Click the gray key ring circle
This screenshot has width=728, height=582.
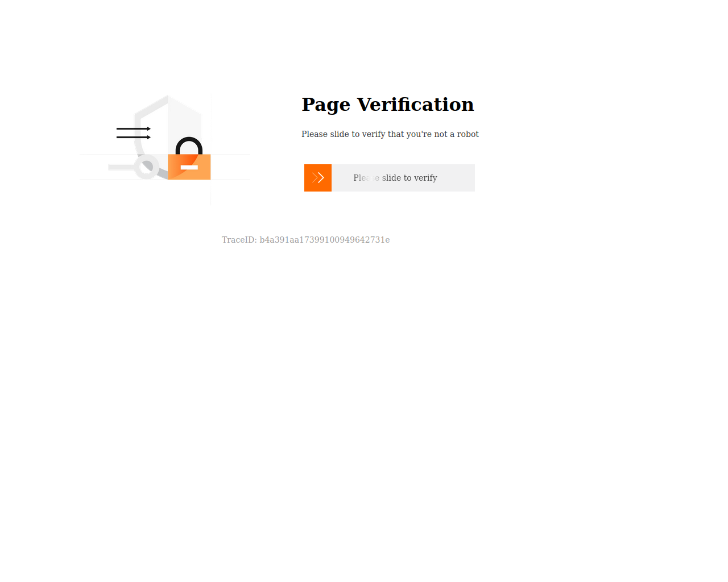147,167
